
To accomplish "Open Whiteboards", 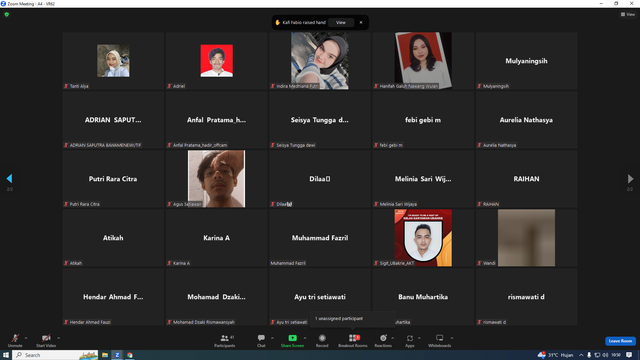I will [x=440, y=340].
